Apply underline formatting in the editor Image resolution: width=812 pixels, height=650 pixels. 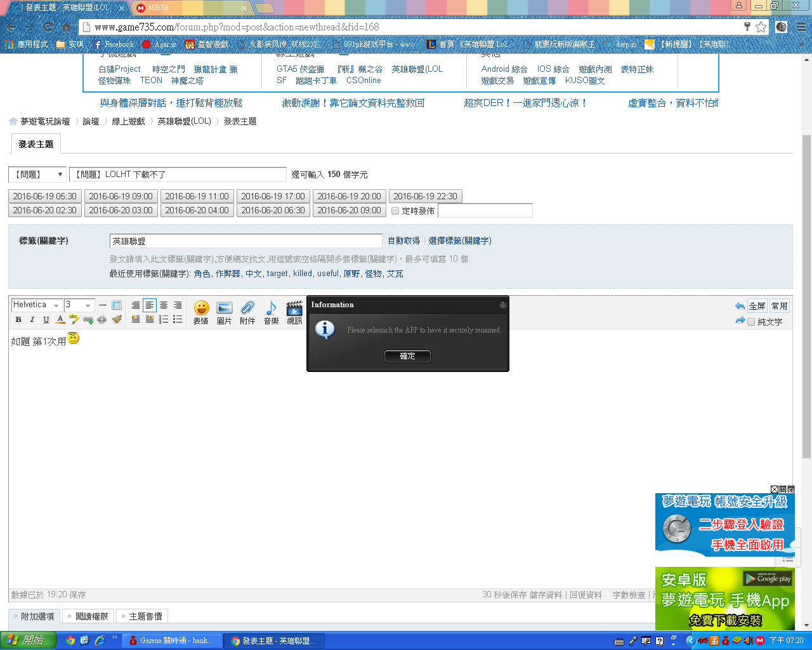[46, 319]
